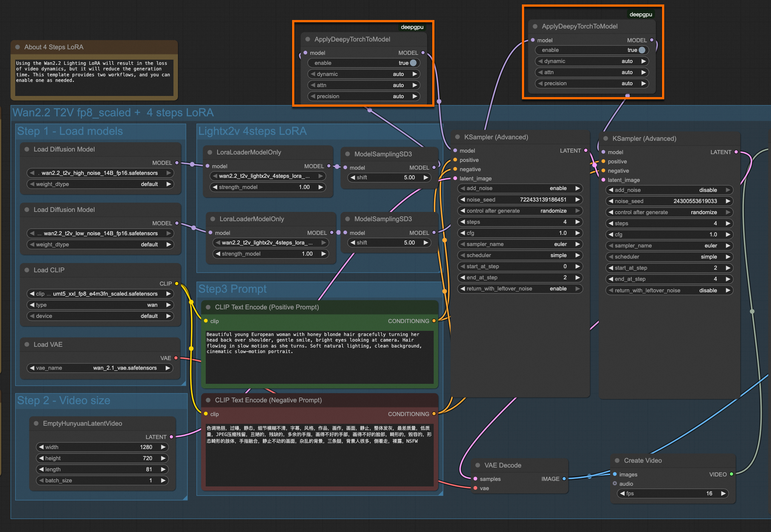Click the VAE output socket on Load VAE
The width and height of the screenshot is (771, 532).
(176, 358)
